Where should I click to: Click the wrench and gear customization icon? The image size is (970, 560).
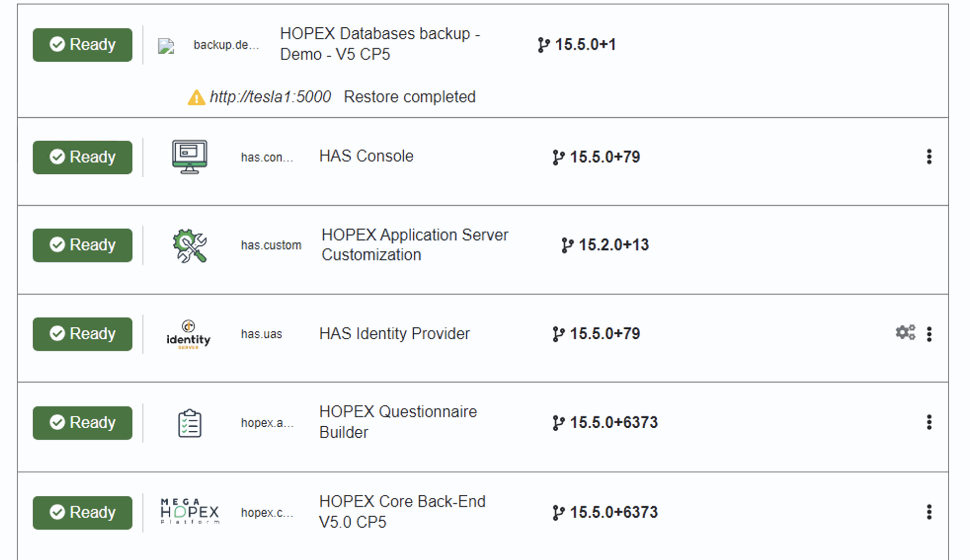[189, 245]
